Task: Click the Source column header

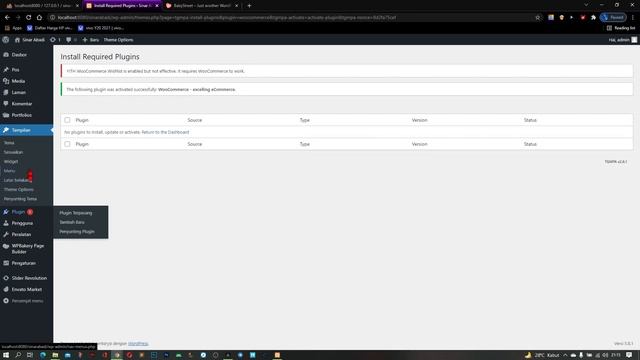Action: [x=195, y=120]
